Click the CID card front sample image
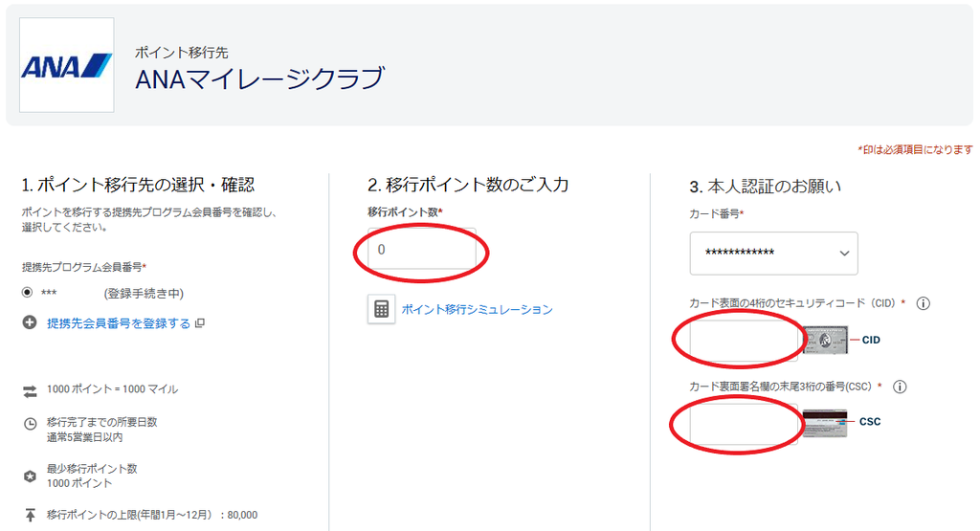 pos(825,340)
